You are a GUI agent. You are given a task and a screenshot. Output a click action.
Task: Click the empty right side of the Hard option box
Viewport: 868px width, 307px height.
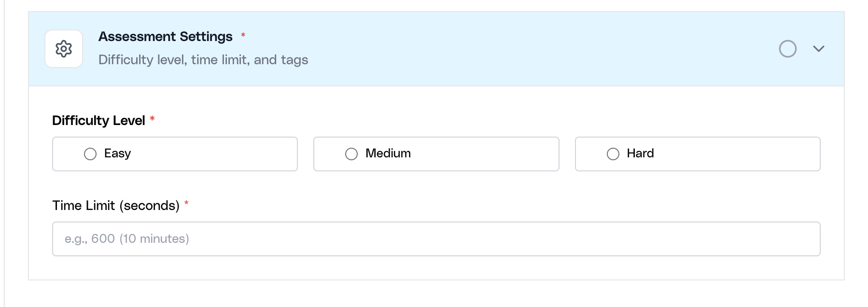click(x=748, y=154)
